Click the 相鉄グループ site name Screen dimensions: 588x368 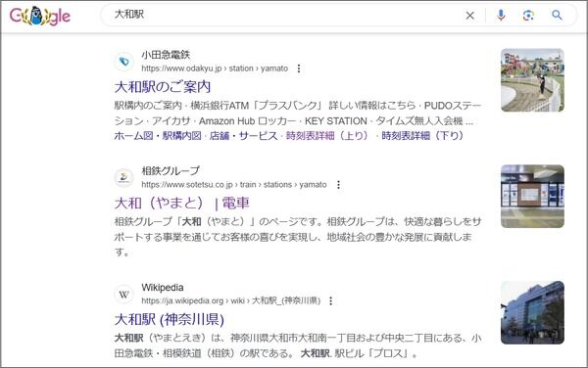point(171,171)
